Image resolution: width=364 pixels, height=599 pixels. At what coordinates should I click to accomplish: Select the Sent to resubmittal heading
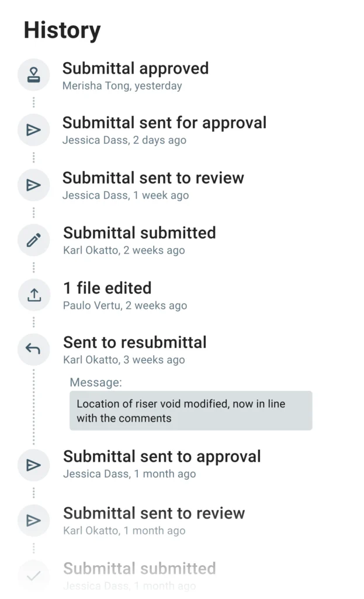coord(135,342)
